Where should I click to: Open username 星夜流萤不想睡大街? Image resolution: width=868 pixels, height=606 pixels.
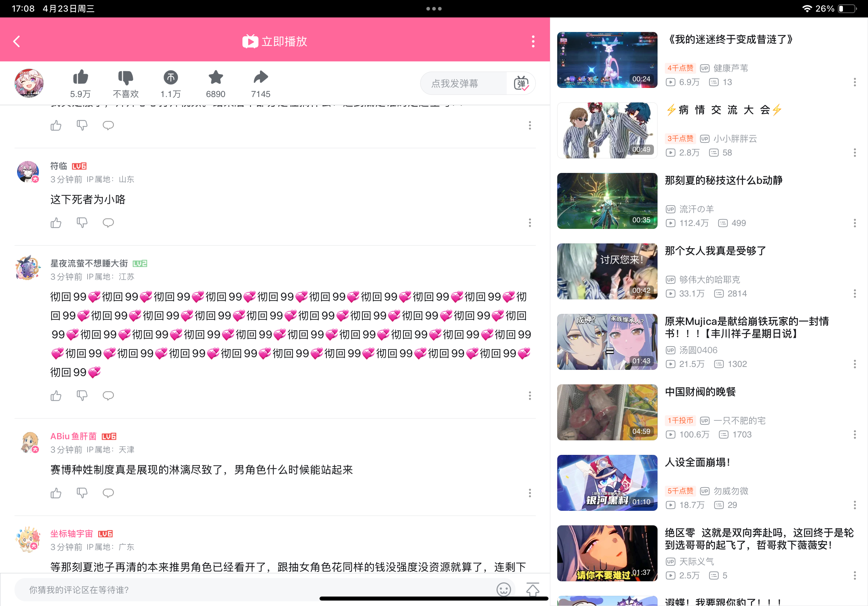click(89, 263)
